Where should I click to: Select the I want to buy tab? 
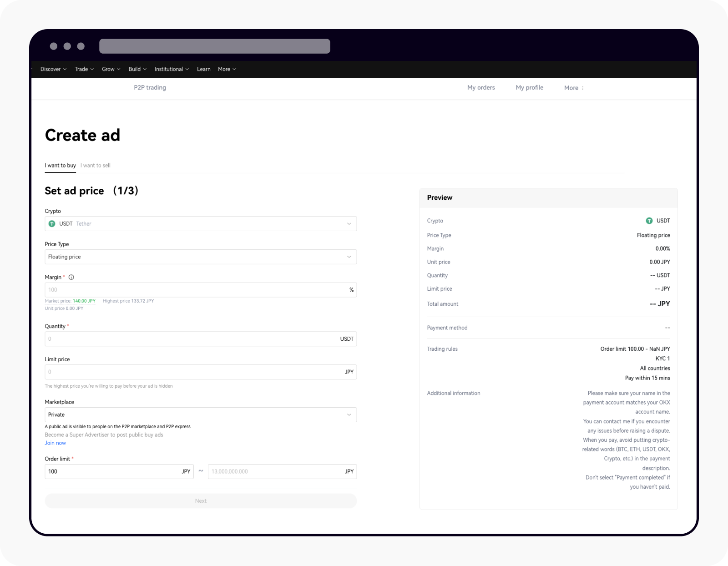60,165
